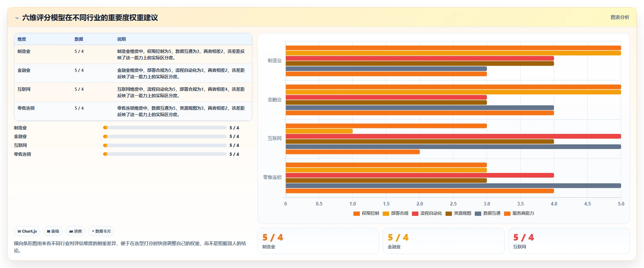
Task: Toggle the 服务商能力 legend item
Action: coord(519,213)
